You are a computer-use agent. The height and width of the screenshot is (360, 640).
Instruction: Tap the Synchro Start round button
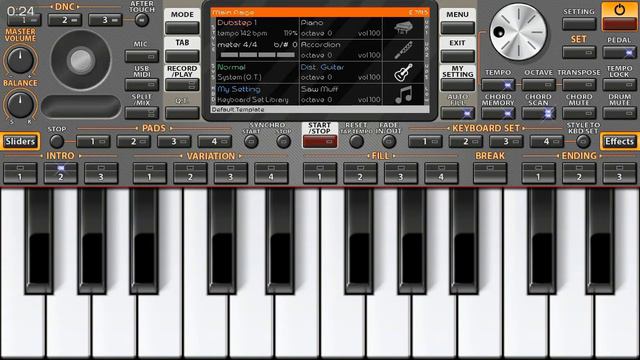pos(251,142)
